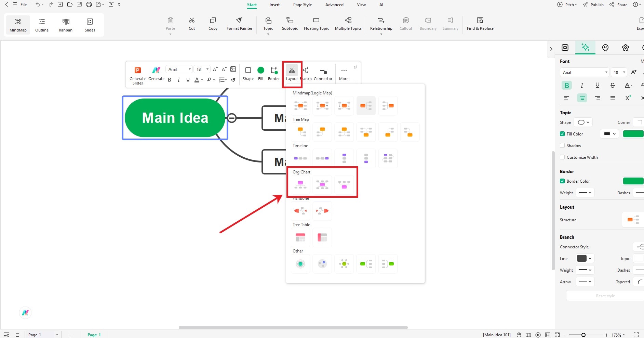Select the Main Idea topic node
This screenshot has width=644, height=338.
click(175, 118)
